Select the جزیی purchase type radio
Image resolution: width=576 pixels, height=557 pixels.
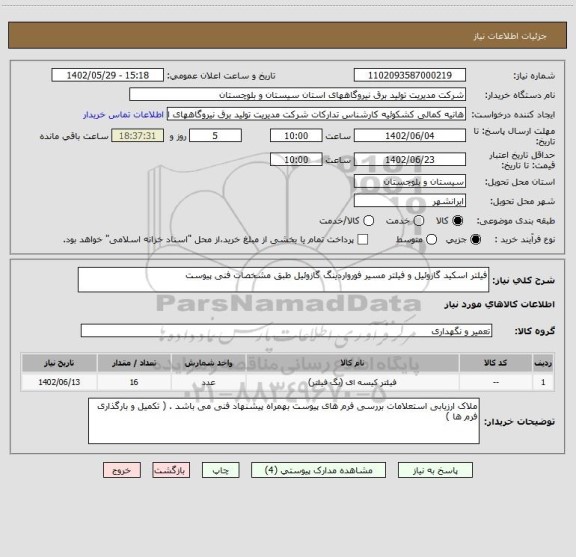pyautogui.click(x=476, y=240)
